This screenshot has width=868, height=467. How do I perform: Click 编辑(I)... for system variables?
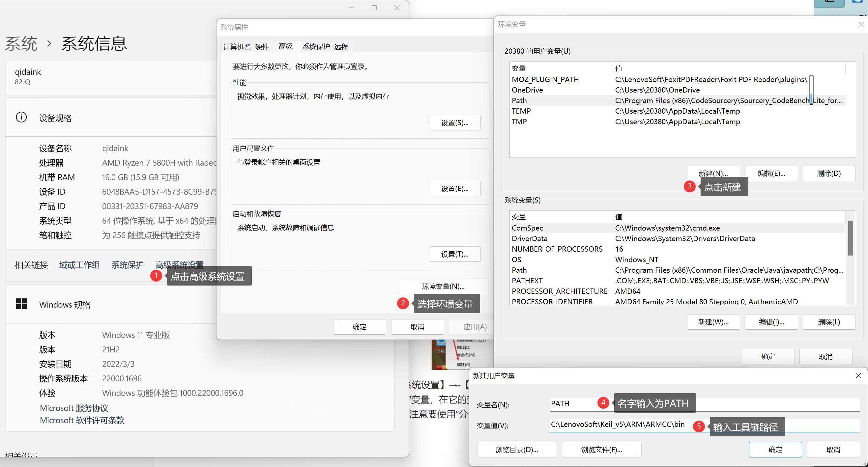771,322
